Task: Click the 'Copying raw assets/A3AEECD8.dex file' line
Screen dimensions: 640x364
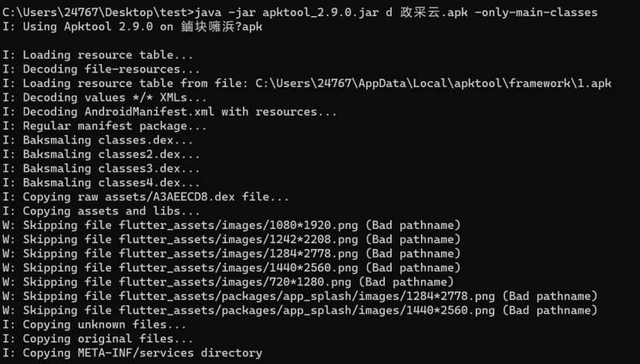Action: pos(147,197)
